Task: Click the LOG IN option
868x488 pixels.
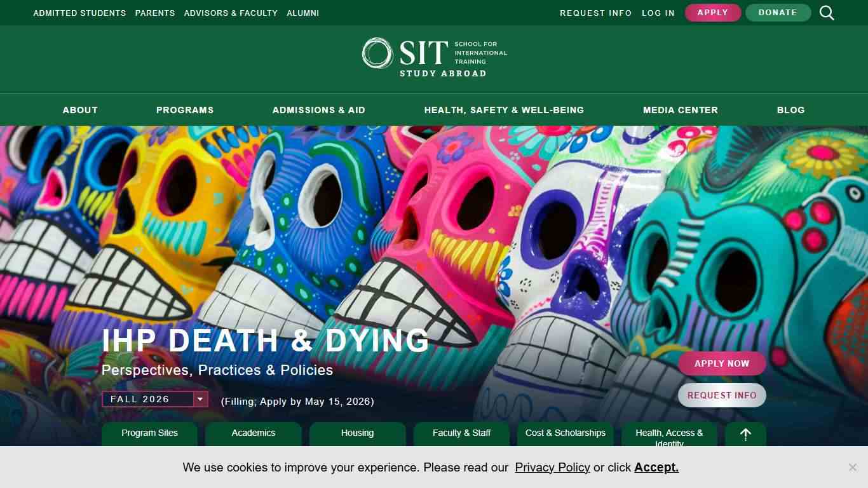Action: pos(658,13)
